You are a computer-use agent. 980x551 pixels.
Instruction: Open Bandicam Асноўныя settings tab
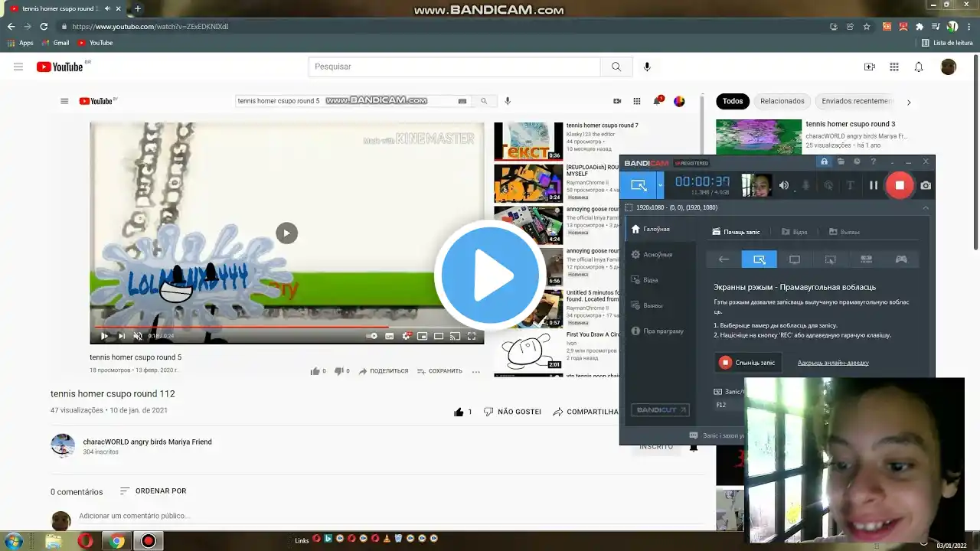[658, 254]
